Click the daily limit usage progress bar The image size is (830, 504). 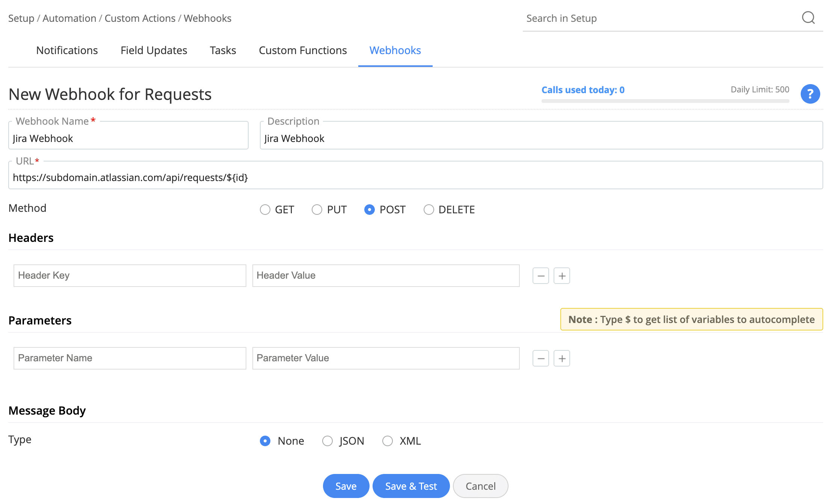665,101
